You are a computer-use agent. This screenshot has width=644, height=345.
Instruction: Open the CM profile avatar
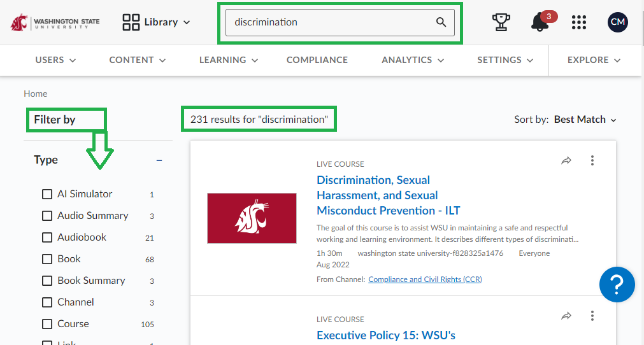pos(618,22)
